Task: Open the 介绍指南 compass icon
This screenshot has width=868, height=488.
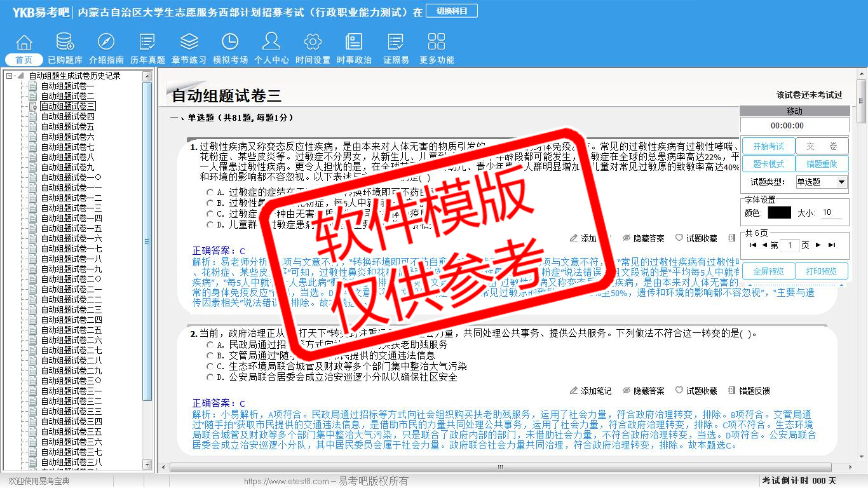Action: pos(106,42)
